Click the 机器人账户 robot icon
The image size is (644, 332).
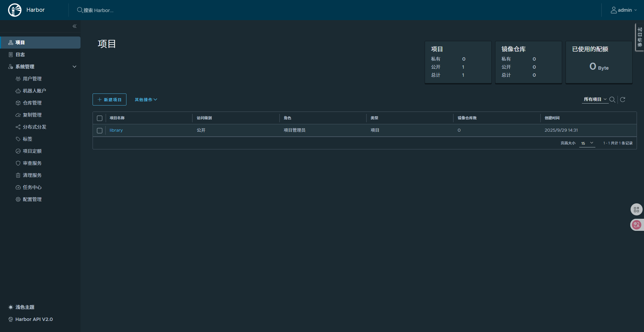(x=18, y=91)
